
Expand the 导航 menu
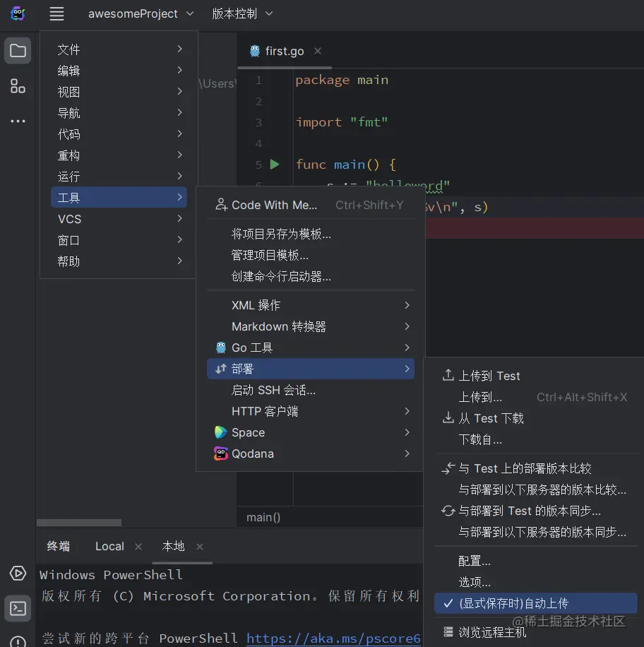[x=119, y=112]
